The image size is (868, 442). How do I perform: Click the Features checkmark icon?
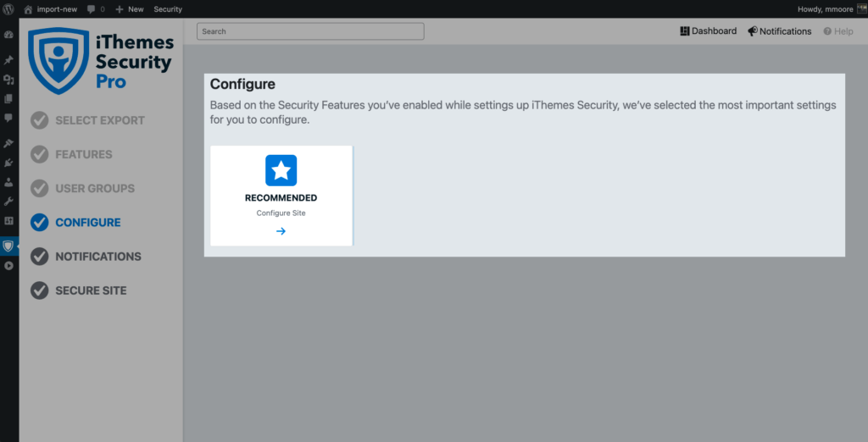[39, 154]
